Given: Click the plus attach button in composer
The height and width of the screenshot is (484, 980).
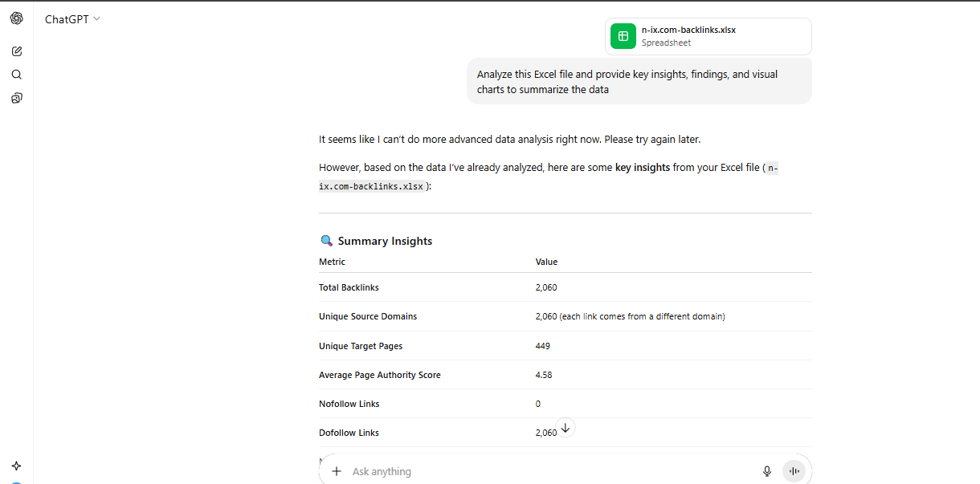Looking at the screenshot, I should [x=337, y=471].
